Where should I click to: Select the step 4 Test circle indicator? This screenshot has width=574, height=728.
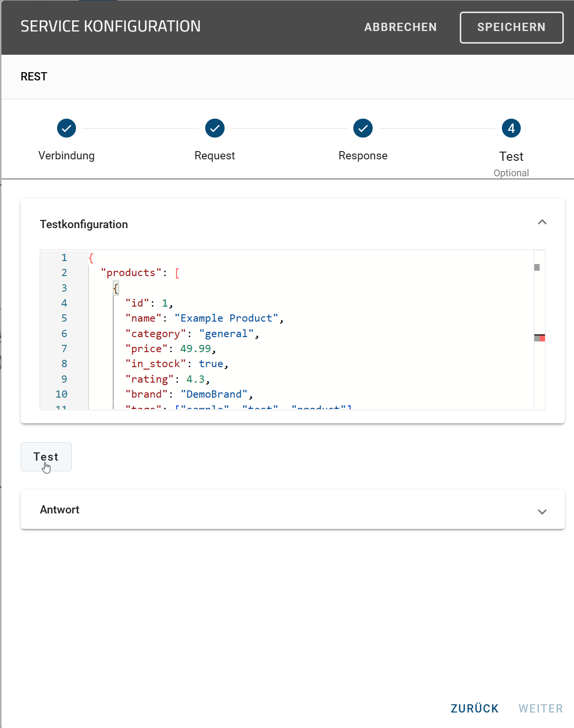pyautogui.click(x=511, y=128)
